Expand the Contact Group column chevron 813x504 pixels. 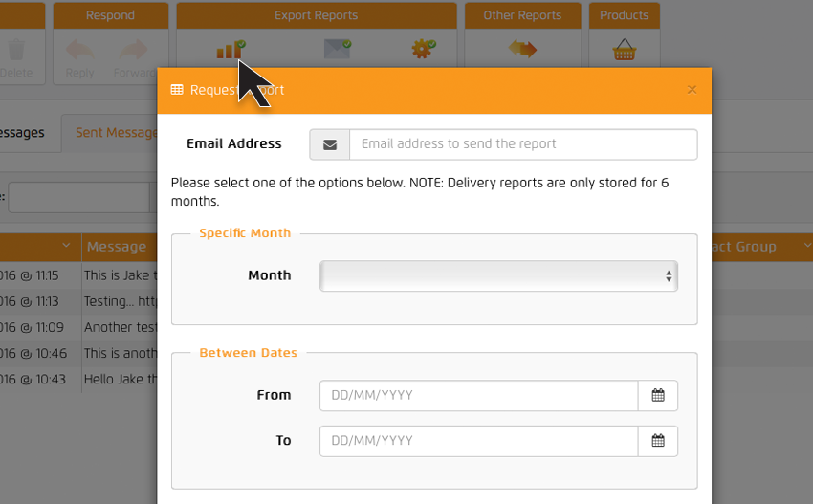click(x=806, y=245)
